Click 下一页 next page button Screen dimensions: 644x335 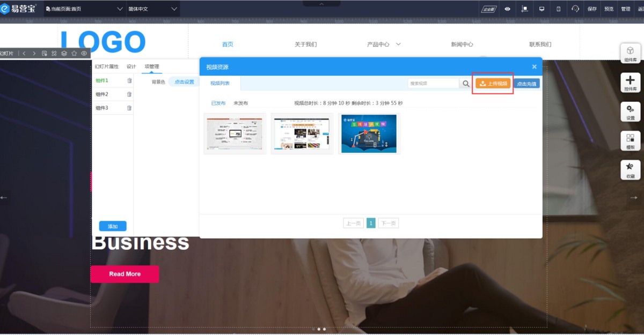click(x=389, y=224)
